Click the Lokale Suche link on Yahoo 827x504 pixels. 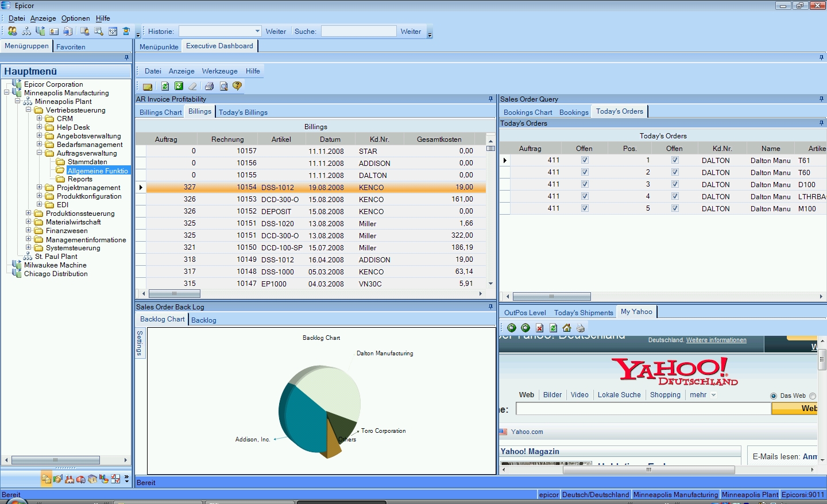[619, 395]
